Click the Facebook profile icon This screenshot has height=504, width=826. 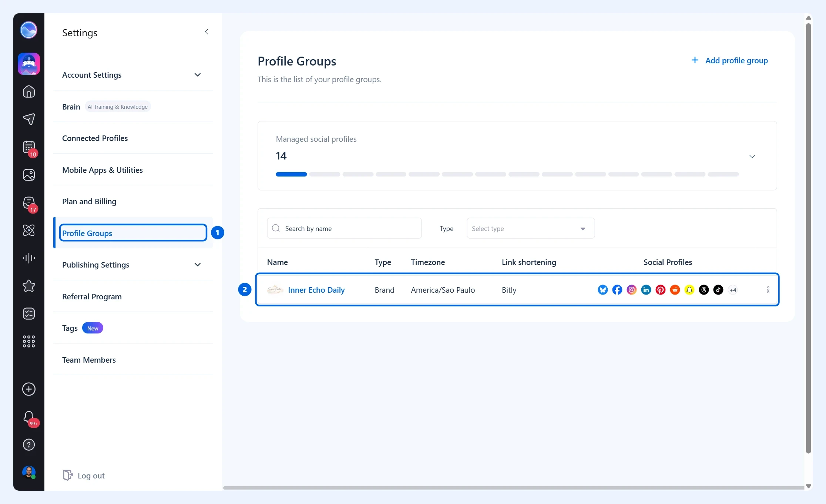point(617,290)
